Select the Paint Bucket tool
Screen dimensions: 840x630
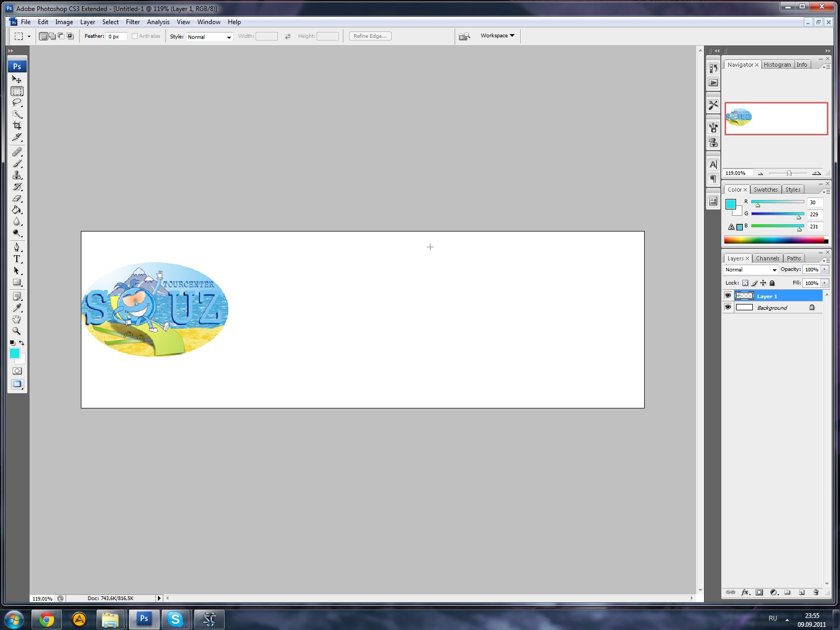[x=17, y=209]
